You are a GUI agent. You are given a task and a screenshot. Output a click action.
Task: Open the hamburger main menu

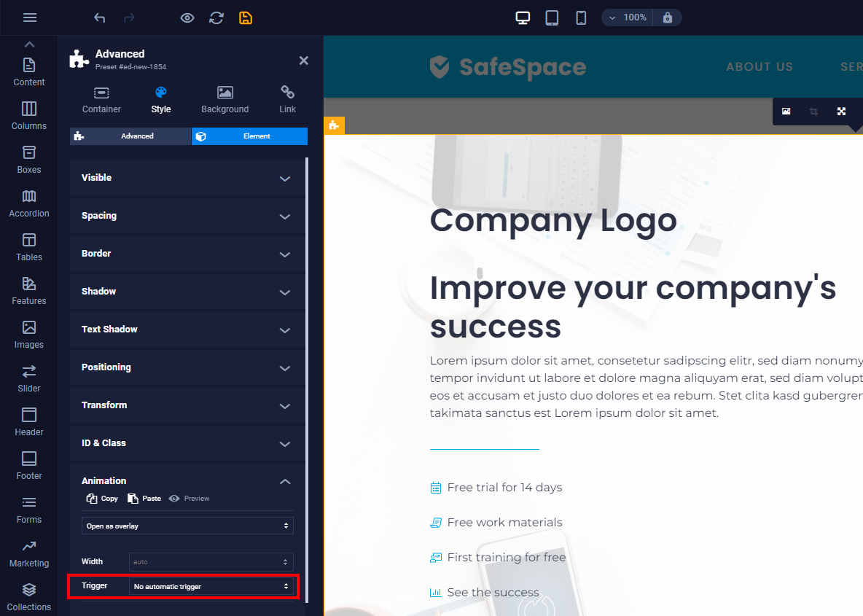click(30, 17)
